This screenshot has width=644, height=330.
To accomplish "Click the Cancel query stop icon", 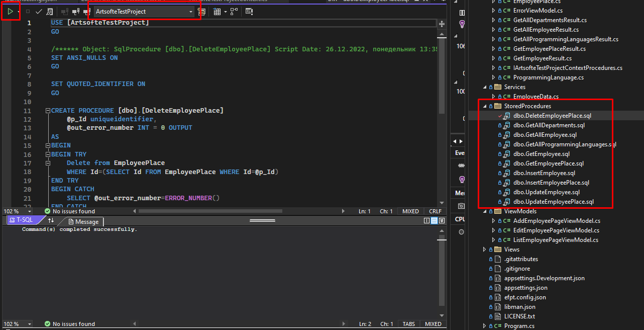I will [x=28, y=11].
